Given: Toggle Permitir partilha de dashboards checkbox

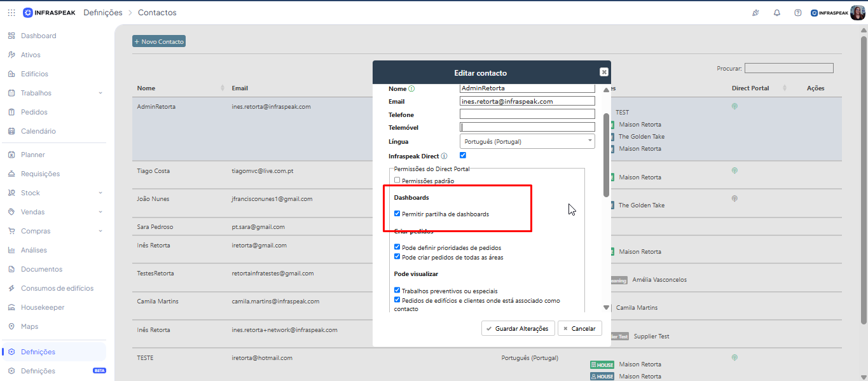Looking at the screenshot, I should (x=397, y=214).
